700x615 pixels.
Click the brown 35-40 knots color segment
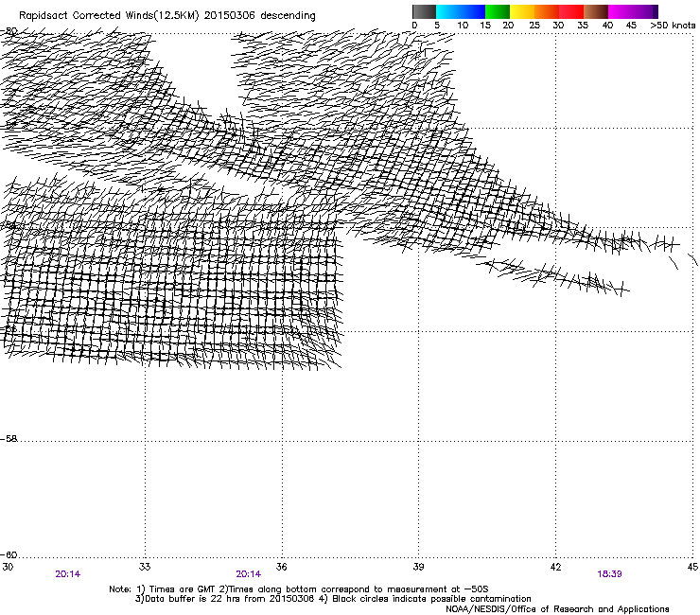(596, 11)
